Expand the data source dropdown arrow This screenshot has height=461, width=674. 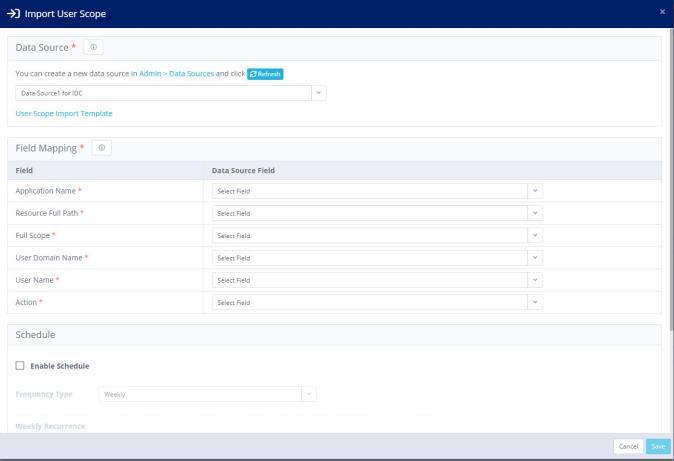tap(319, 93)
